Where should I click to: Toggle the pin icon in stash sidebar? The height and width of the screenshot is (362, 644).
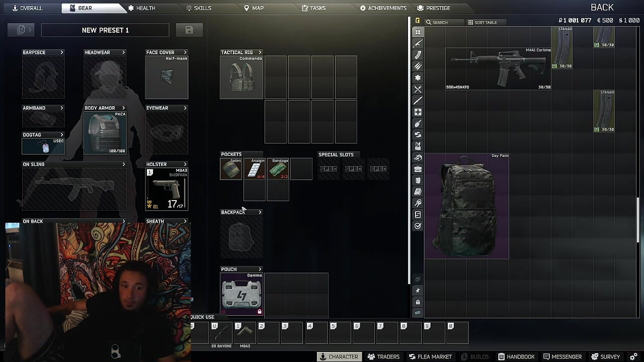(x=418, y=291)
